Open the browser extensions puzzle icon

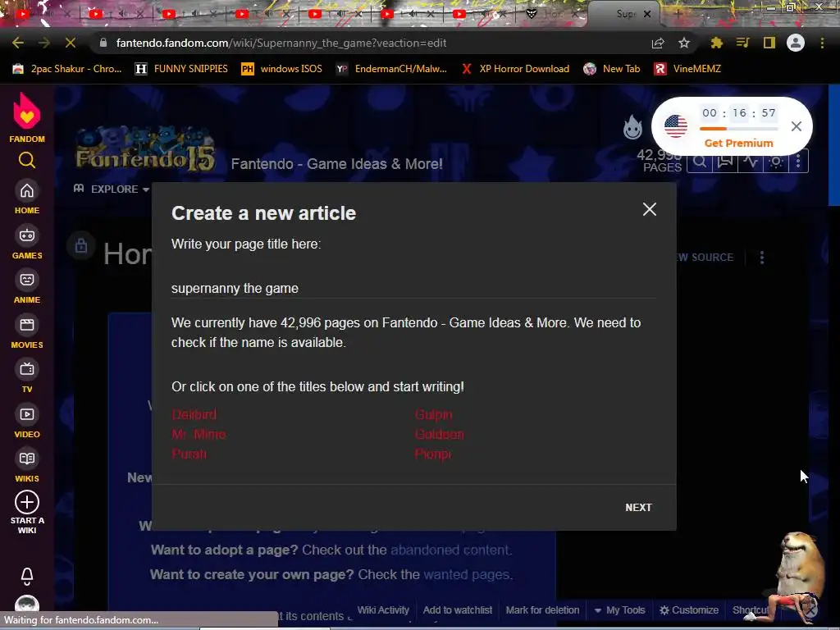716,43
